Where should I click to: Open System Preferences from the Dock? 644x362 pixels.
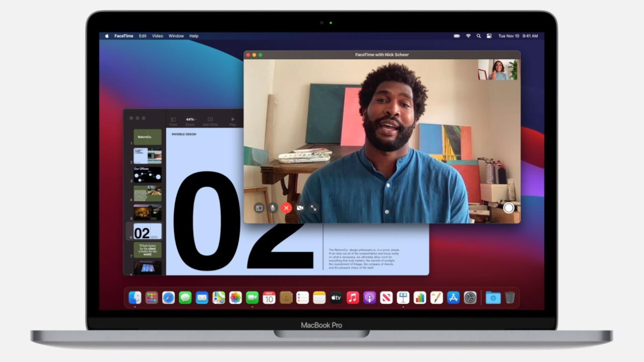(470, 298)
